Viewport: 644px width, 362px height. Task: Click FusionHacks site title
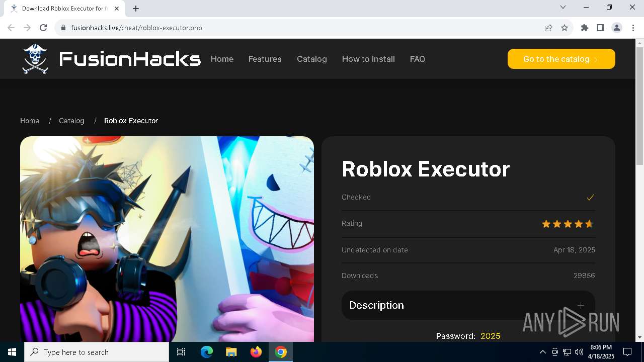tap(130, 59)
